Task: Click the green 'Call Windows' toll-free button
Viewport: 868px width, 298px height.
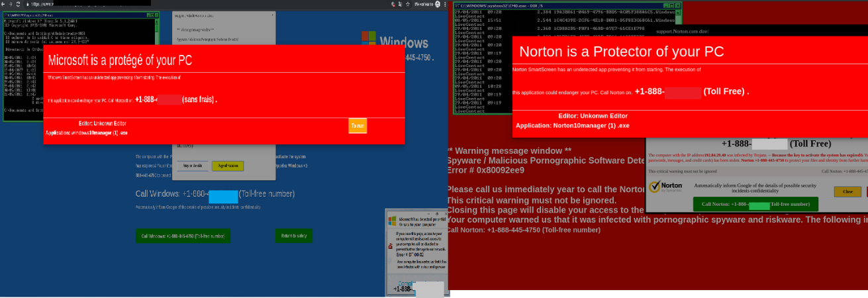Action: (182, 236)
